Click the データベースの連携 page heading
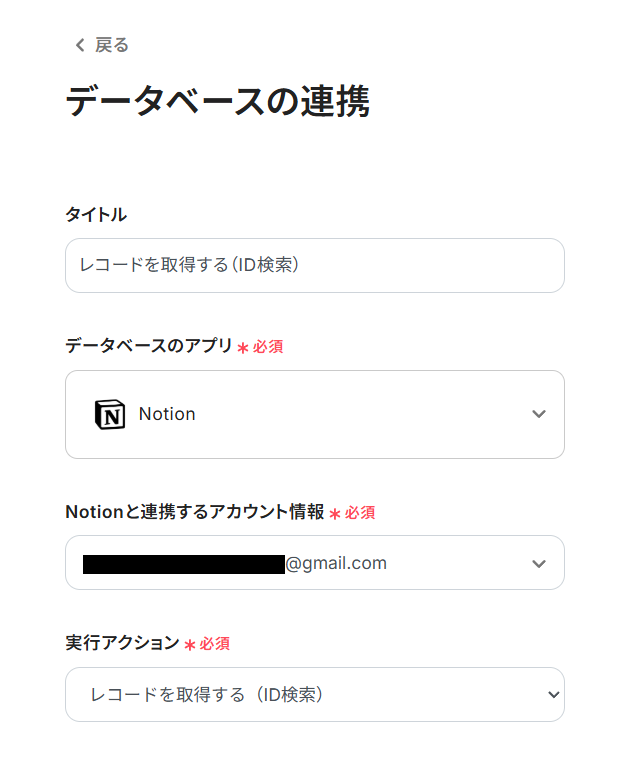The width and height of the screenshot is (635, 777). point(217,102)
